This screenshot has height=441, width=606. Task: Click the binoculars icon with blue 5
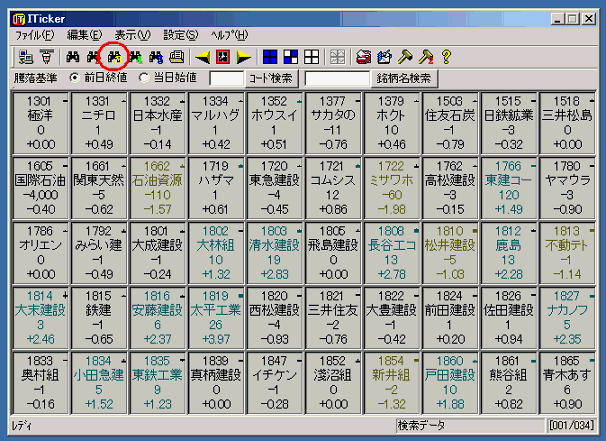pyautogui.click(x=156, y=57)
